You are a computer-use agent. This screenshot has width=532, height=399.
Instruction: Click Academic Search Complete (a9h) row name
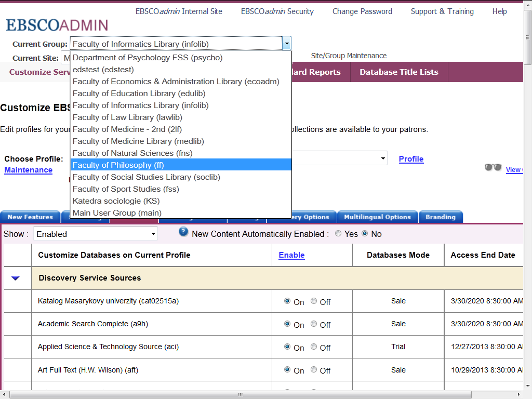coord(93,324)
